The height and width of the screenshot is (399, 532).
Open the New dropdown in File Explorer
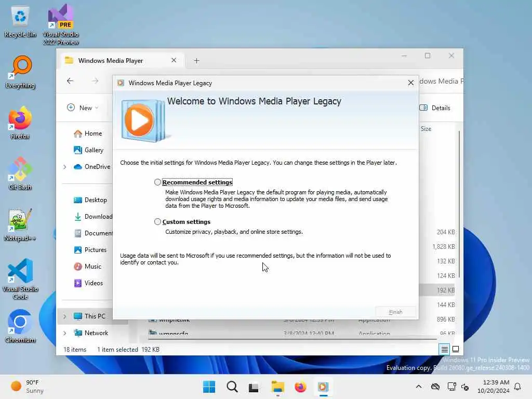[83, 108]
